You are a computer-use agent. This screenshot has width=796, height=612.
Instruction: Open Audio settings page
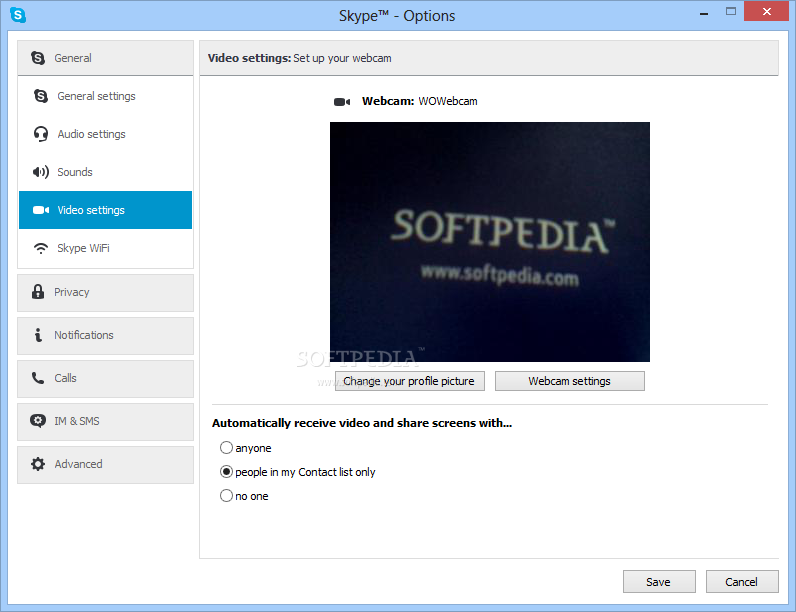coord(106,134)
